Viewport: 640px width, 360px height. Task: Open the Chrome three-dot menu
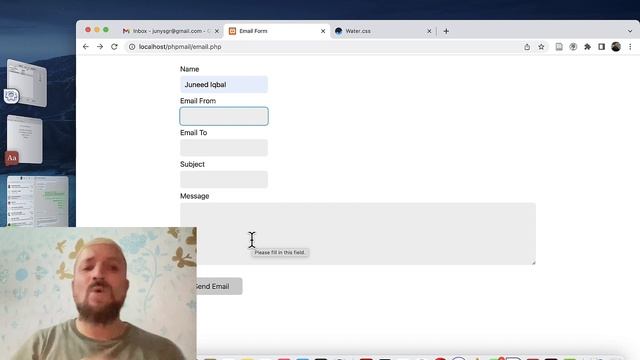630,47
